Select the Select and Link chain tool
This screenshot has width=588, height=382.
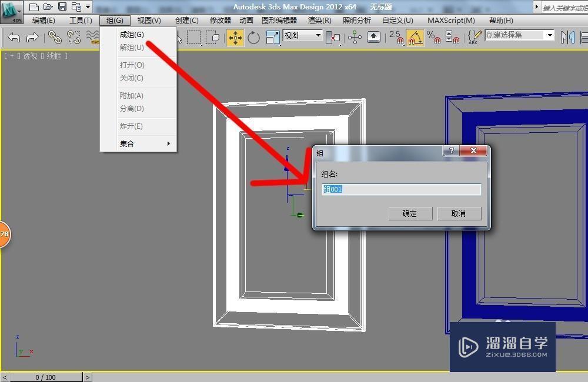click(55, 38)
